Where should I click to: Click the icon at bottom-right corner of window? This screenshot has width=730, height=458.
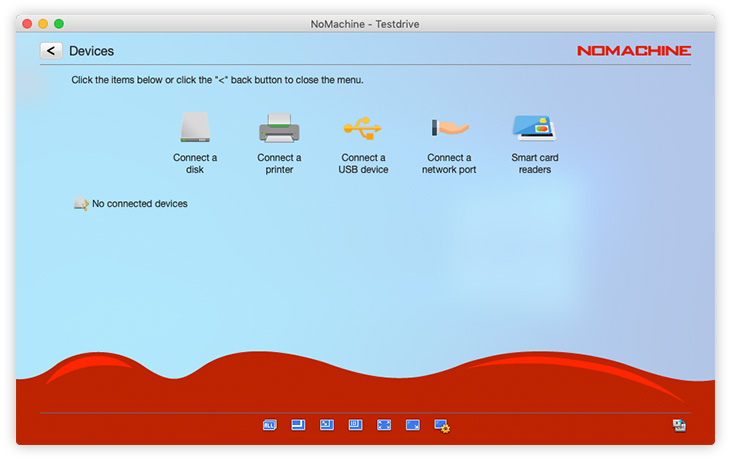click(679, 425)
